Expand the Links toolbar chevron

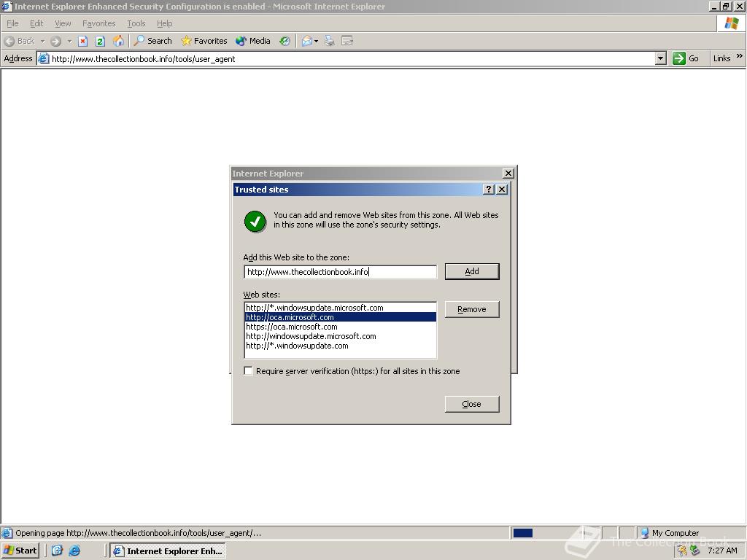click(x=740, y=56)
